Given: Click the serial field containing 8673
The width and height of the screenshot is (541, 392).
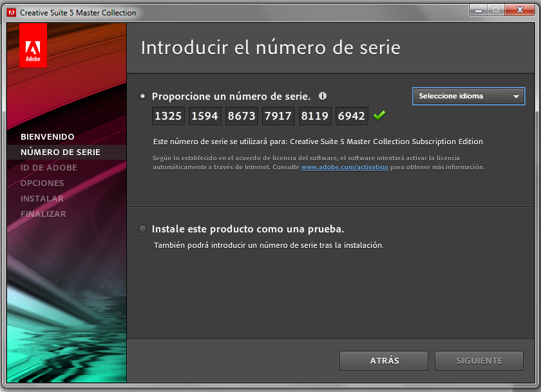Looking at the screenshot, I should click(242, 116).
